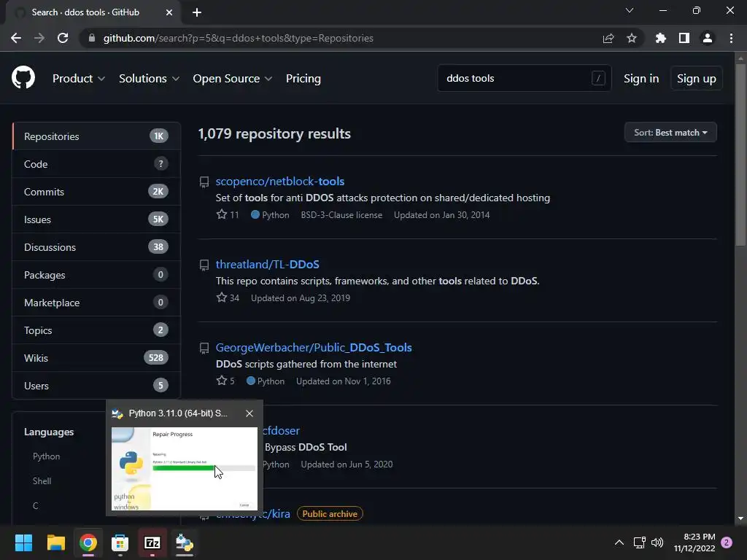The image size is (747, 560).
Task: Show hidden system tray icons
Action: 619,542
